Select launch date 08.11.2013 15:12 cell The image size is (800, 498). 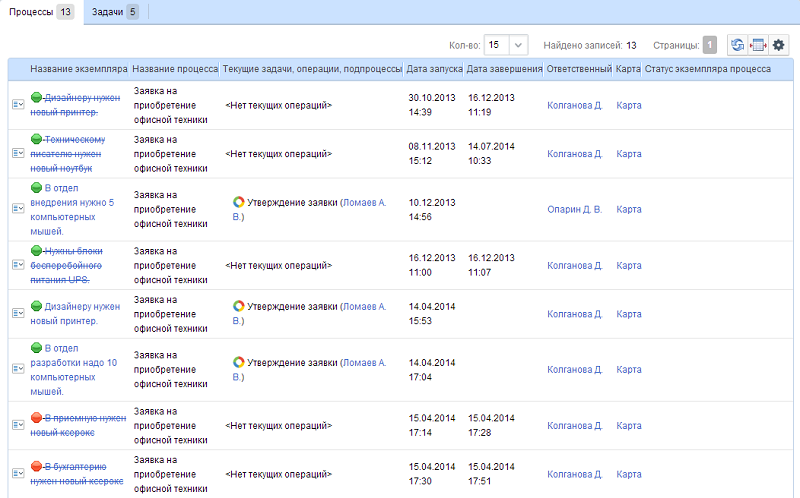coord(432,154)
